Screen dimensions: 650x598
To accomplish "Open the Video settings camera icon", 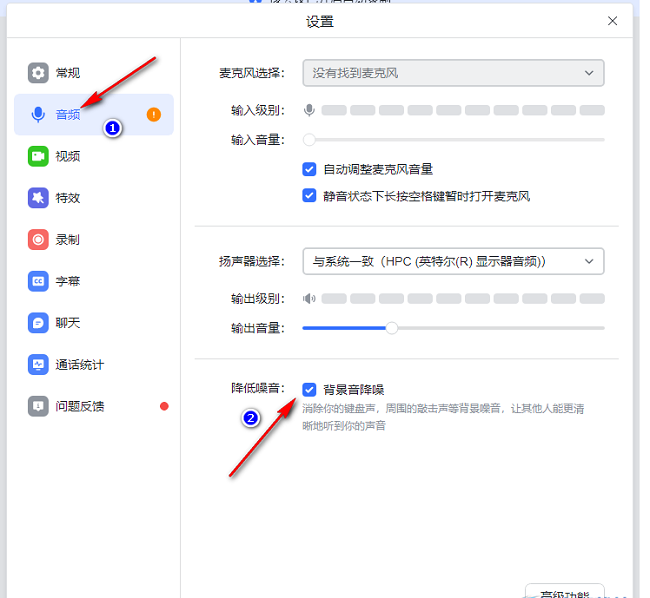I will (x=38, y=156).
